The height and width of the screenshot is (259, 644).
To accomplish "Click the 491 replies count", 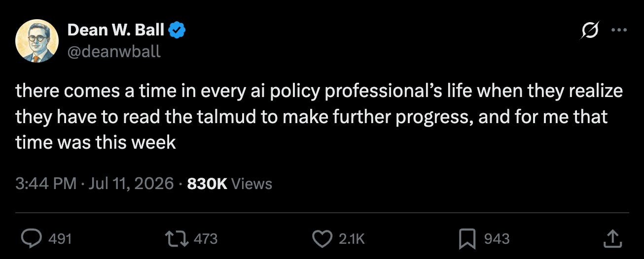I will [60, 239].
